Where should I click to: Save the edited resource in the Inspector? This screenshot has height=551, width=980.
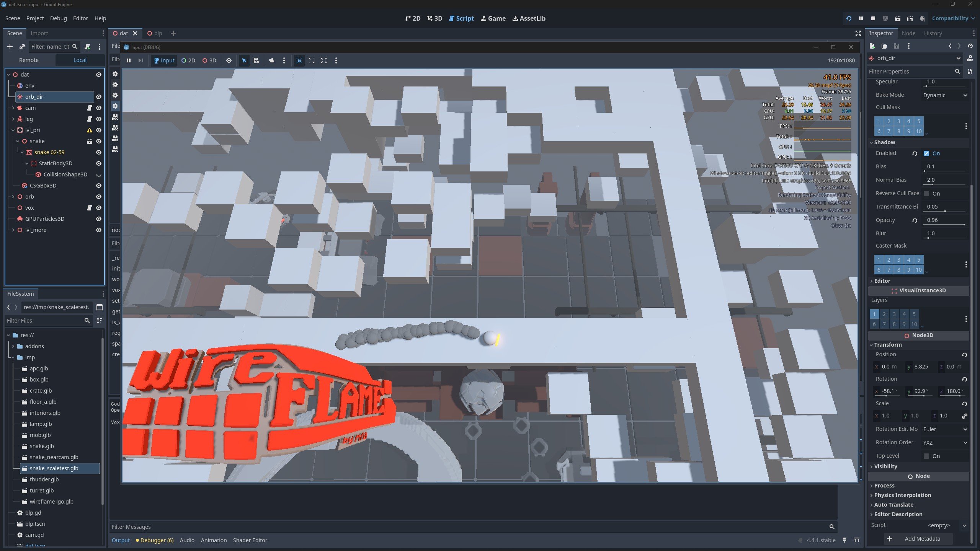point(897,46)
